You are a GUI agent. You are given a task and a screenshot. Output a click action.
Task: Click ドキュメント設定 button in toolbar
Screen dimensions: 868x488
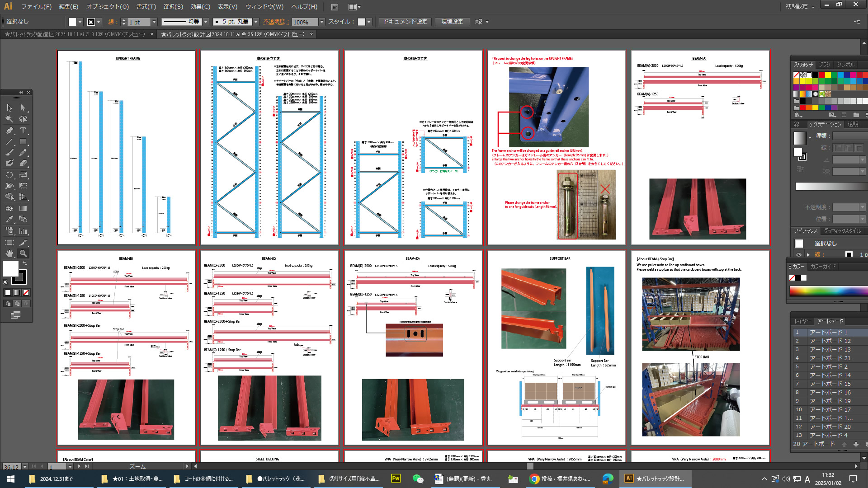[406, 21]
